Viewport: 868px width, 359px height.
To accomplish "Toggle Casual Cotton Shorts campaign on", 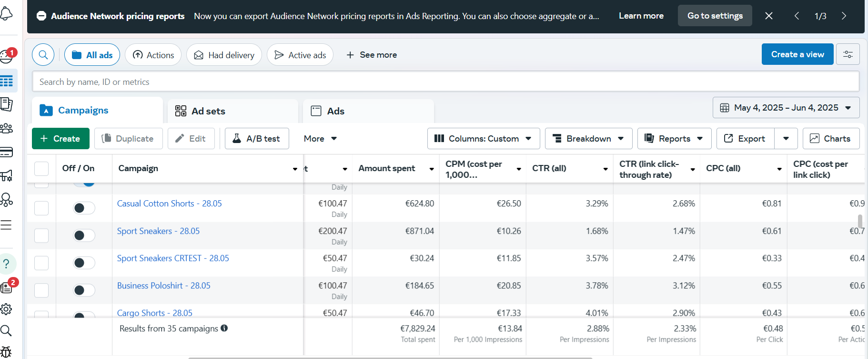I will [x=84, y=208].
